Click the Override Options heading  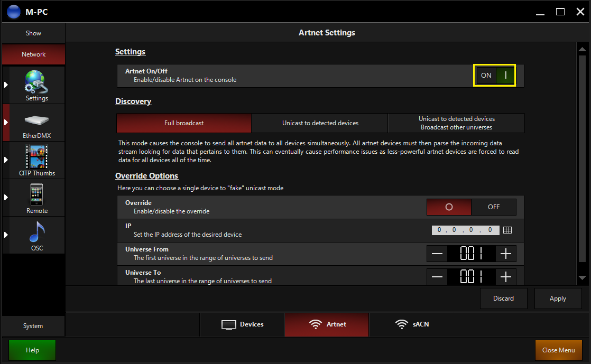point(146,176)
